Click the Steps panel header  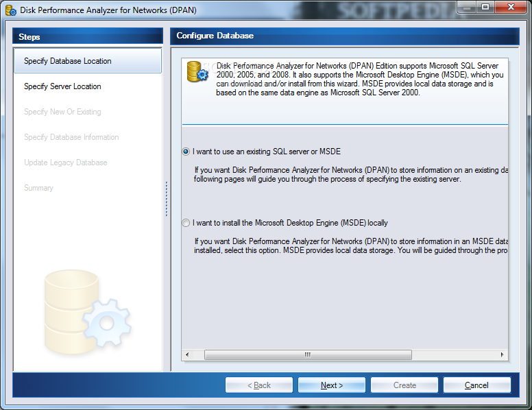click(x=88, y=36)
